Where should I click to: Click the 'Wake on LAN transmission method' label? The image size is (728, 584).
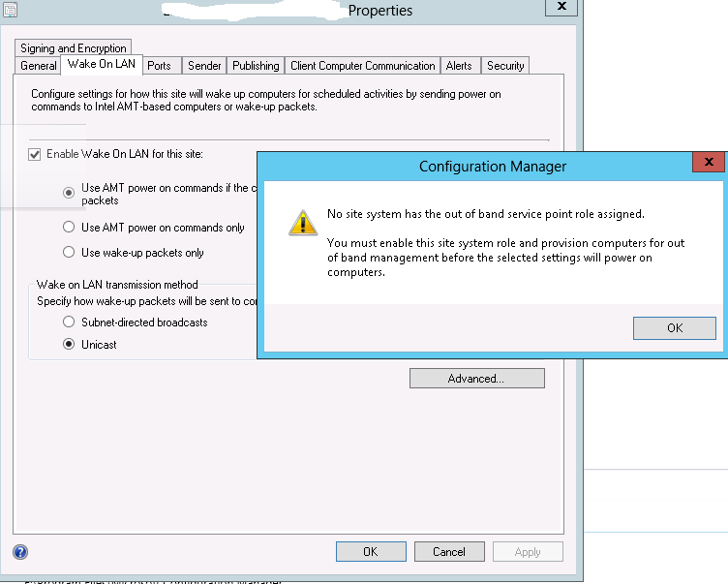[x=117, y=285]
